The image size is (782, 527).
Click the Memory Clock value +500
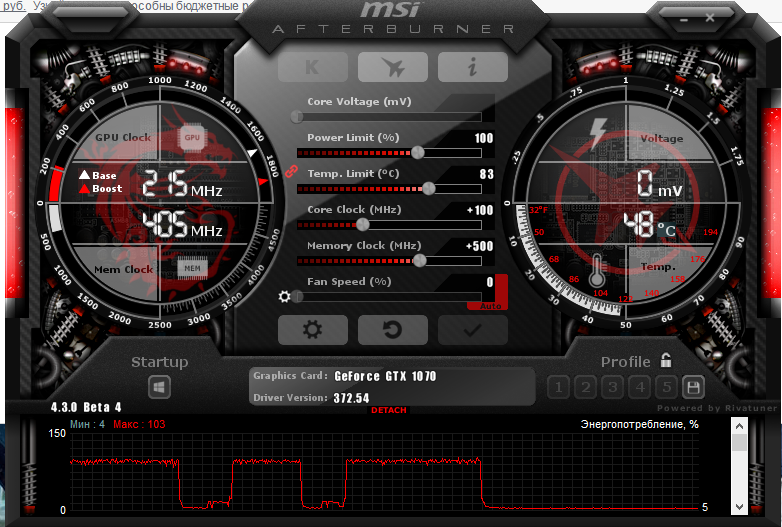(x=479, y=246)
